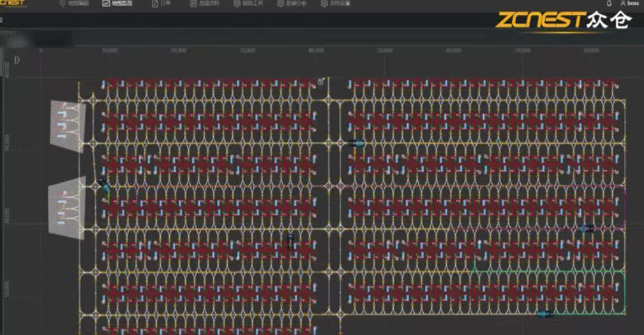
Task: Expand the collapsed side panel arrow
Action: tap(17, 60)
